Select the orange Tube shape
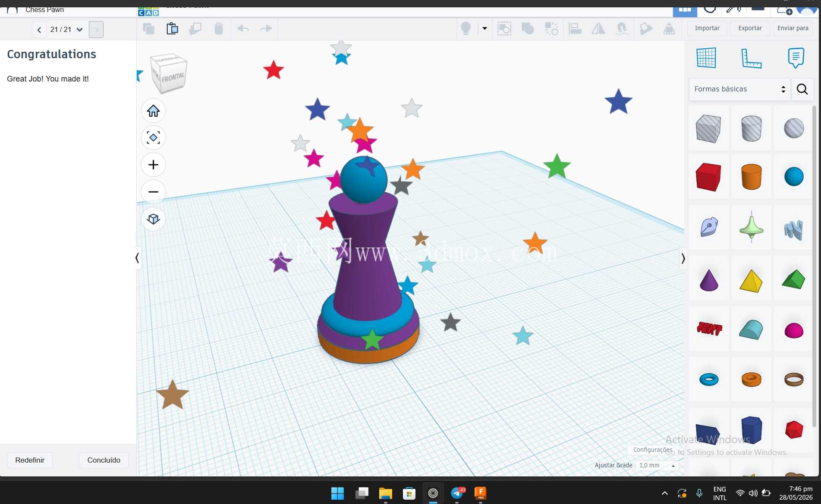The height and width of the screenshot is (504, 821). (x=751, y=379)
